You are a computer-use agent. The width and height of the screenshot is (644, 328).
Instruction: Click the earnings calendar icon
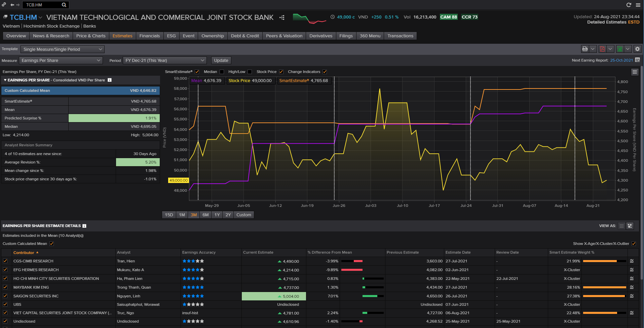[x=637, y=60]
